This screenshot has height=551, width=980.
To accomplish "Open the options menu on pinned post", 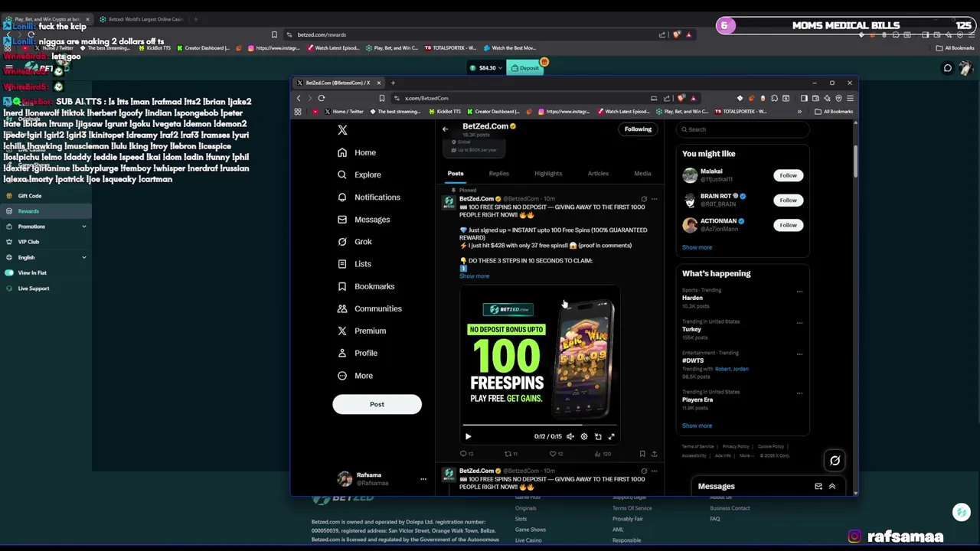I will click(654, 199).
